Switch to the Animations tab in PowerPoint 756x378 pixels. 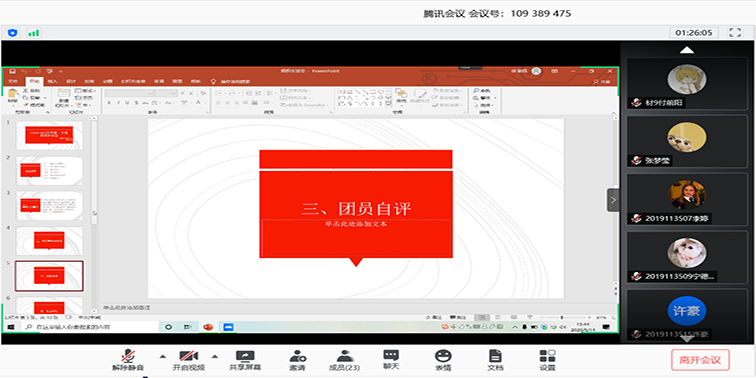[108, 81]
